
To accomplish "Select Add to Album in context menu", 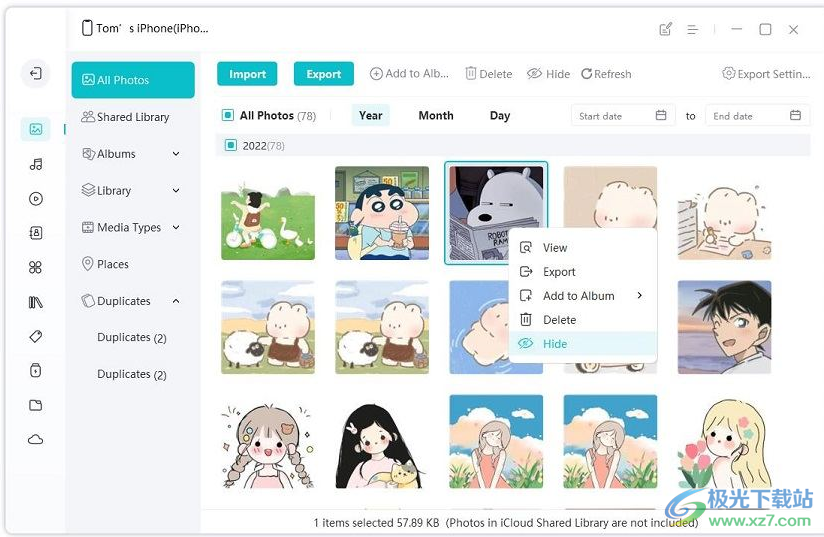I will coord(583,296).
